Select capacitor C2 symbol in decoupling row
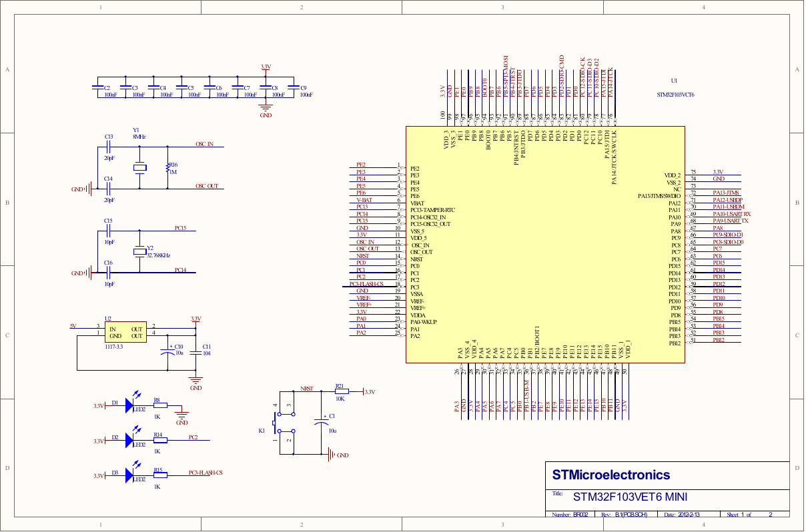This screenshot has width=806, height=532. coord(99,87)
